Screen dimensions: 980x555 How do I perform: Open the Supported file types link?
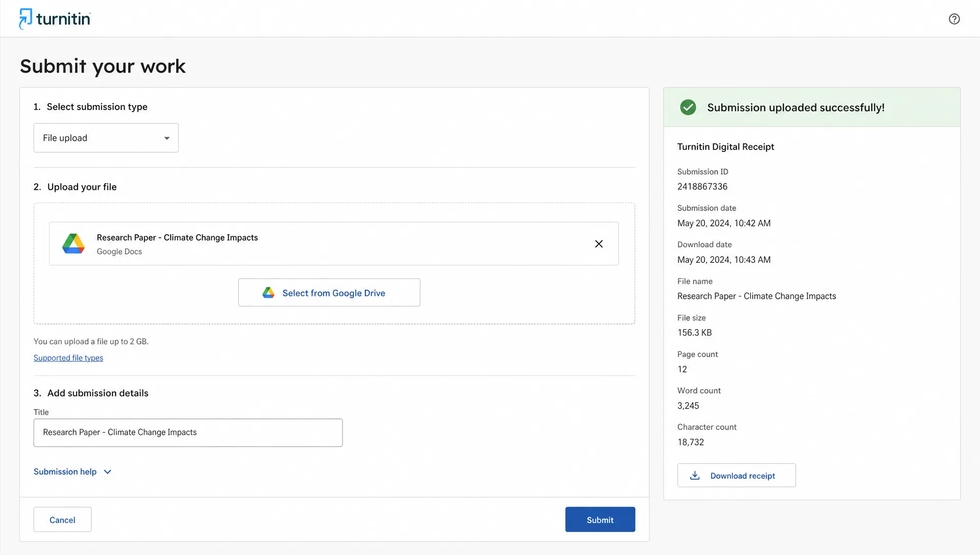(x=68, y=358)
